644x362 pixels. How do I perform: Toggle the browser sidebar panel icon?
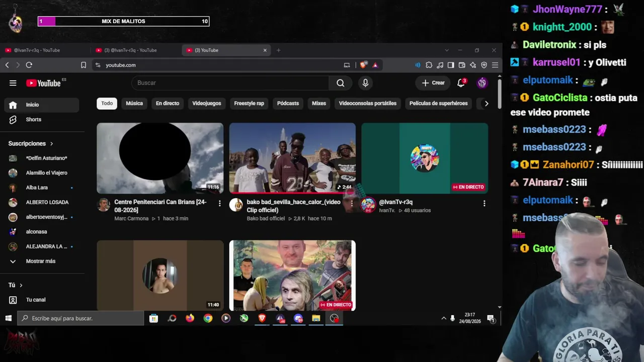click(x=451, y=65)
